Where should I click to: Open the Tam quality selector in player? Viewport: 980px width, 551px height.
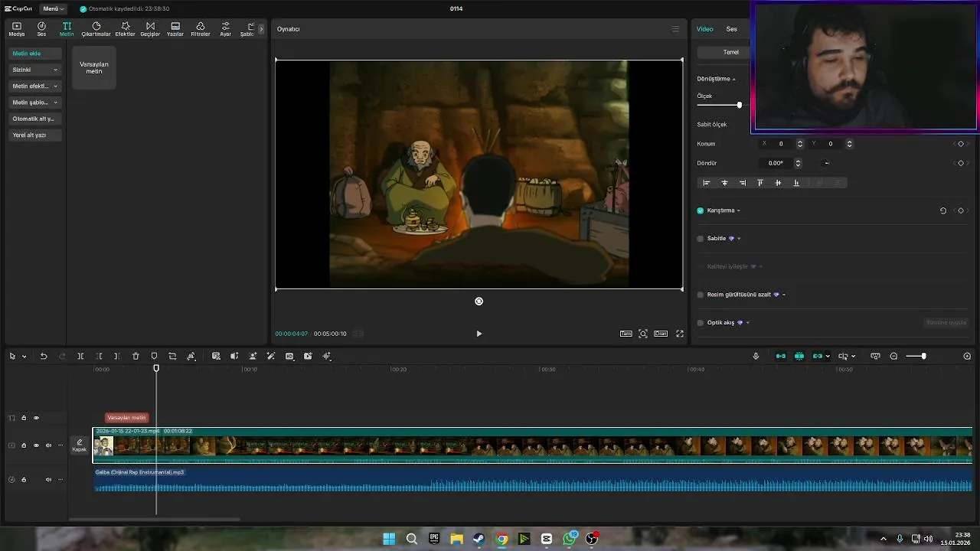click(626, 334)
